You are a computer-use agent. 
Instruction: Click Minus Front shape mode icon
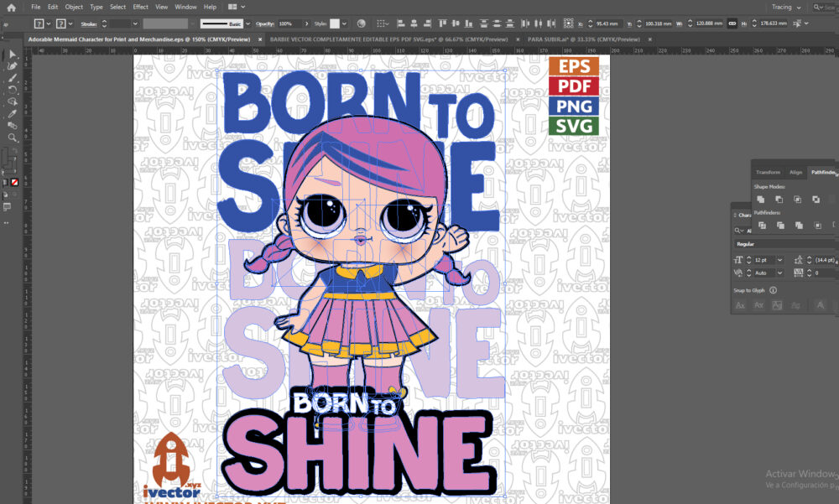[x=779, y=200]
